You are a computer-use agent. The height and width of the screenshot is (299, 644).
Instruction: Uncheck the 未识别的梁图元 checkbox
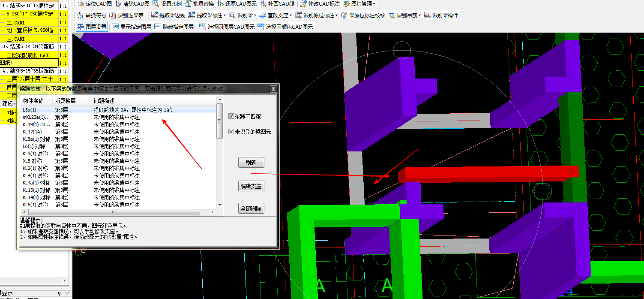pyautogui.click(x=231, y=132)
